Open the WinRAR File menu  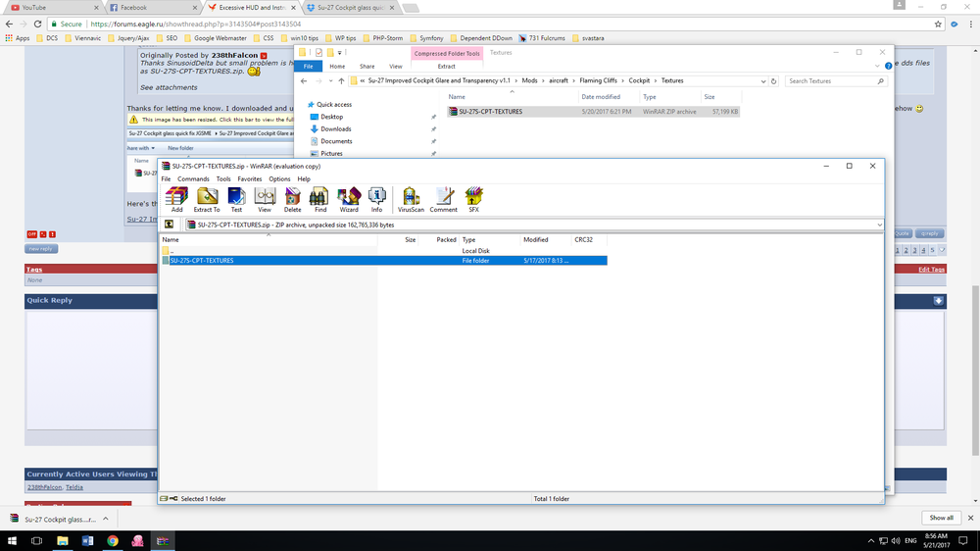coord(166,178)
